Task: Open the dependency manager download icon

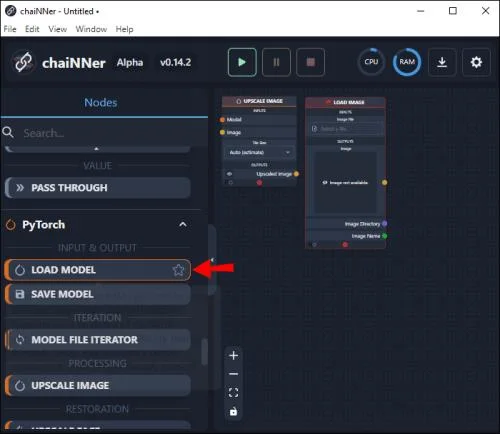Action: click(442, 62)
